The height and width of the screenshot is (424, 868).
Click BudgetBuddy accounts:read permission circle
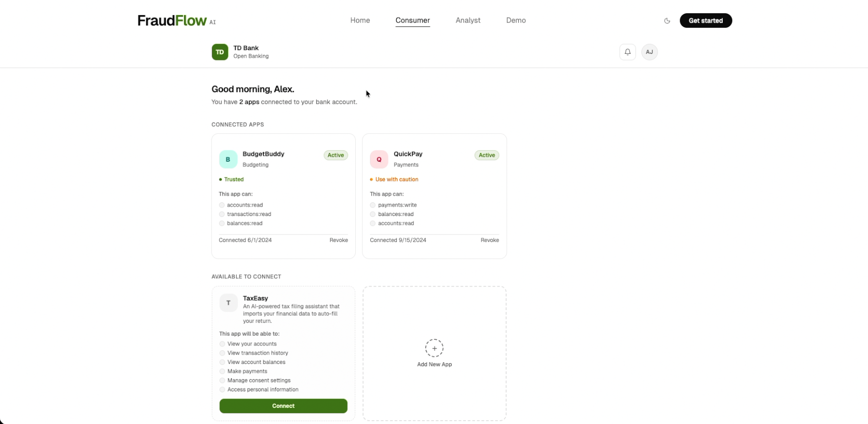pos(222,205)
